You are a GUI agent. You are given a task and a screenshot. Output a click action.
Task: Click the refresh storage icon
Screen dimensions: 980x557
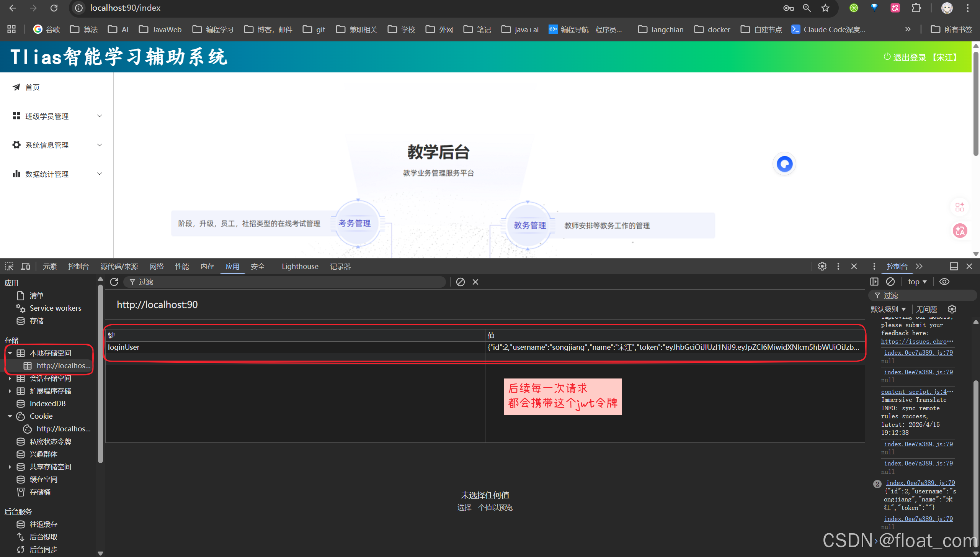(x=114, y=282)
